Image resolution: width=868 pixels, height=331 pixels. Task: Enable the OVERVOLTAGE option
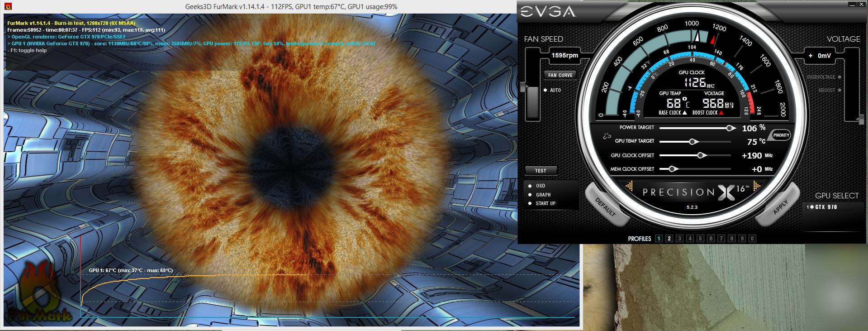coord(824,77)
